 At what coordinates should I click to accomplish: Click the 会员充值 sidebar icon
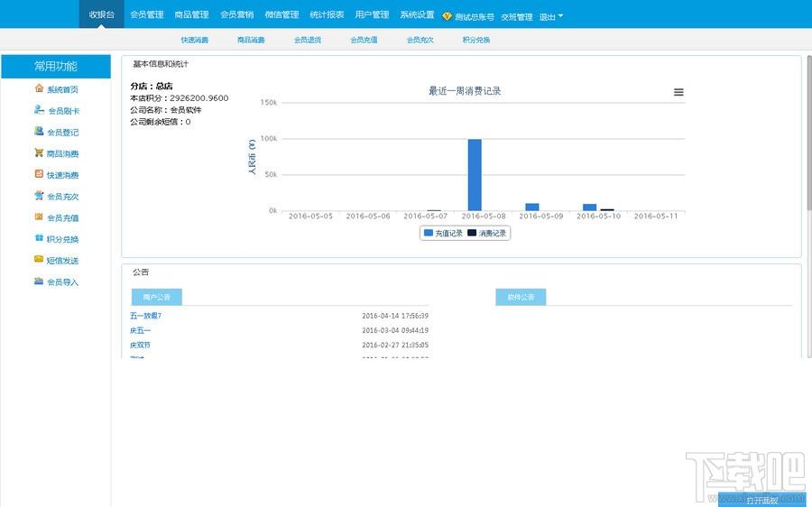39,217
